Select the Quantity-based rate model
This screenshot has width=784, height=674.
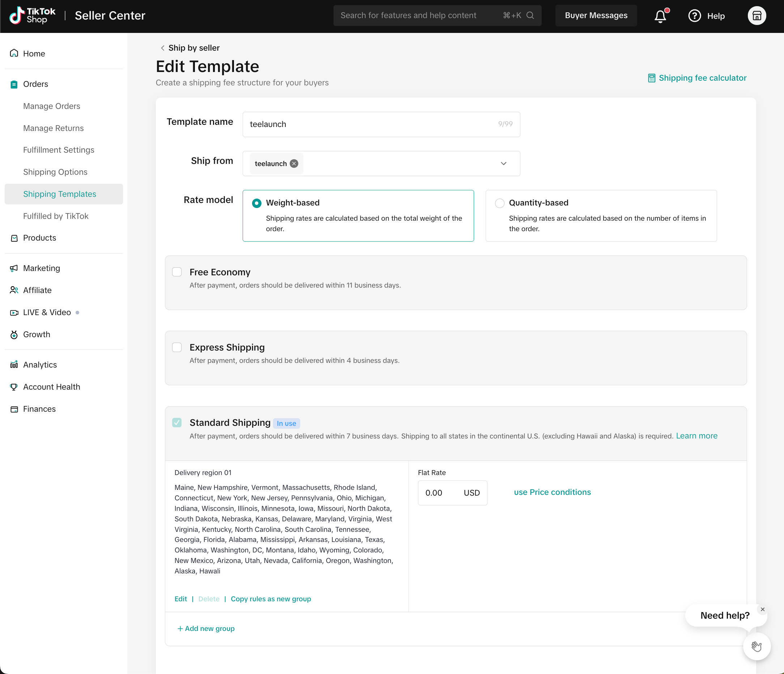coord(499,203)
